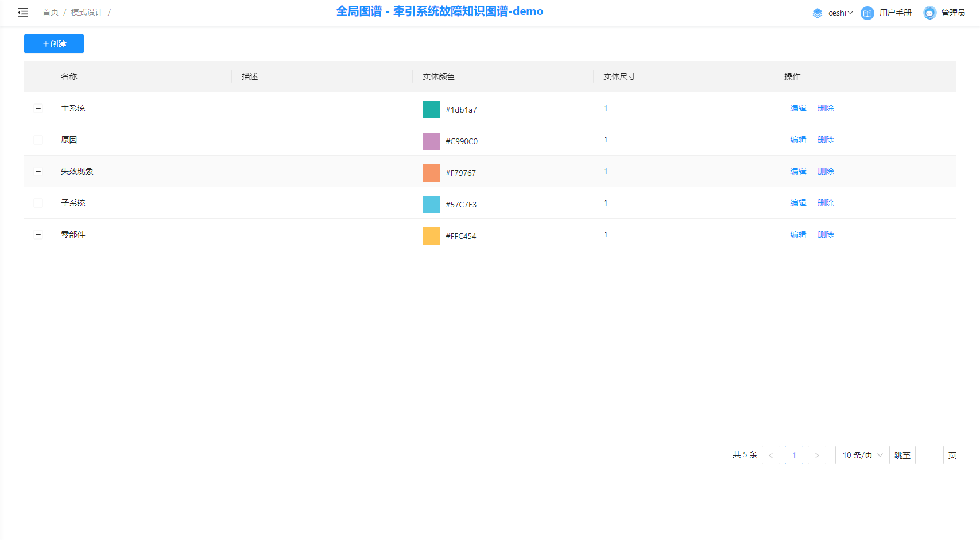Expand the 原因 row
980x540 pixels.
tap(38, 140)
